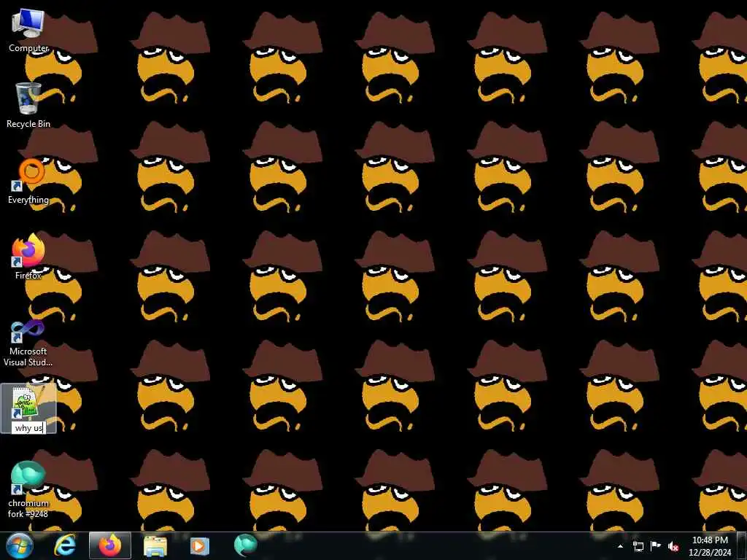Screen dimensions: 747x560
Task: Click the rename field containing 'why us'
Action: tap(29, 427)
